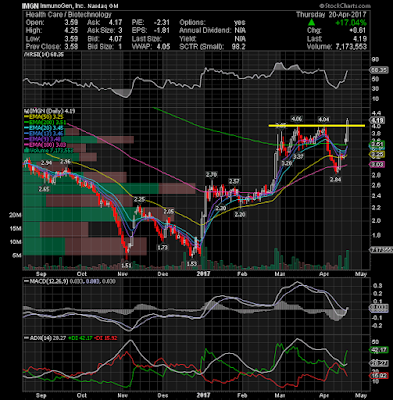
Task: Click the 4.04 April high price label
Action: tap(324, 119)
